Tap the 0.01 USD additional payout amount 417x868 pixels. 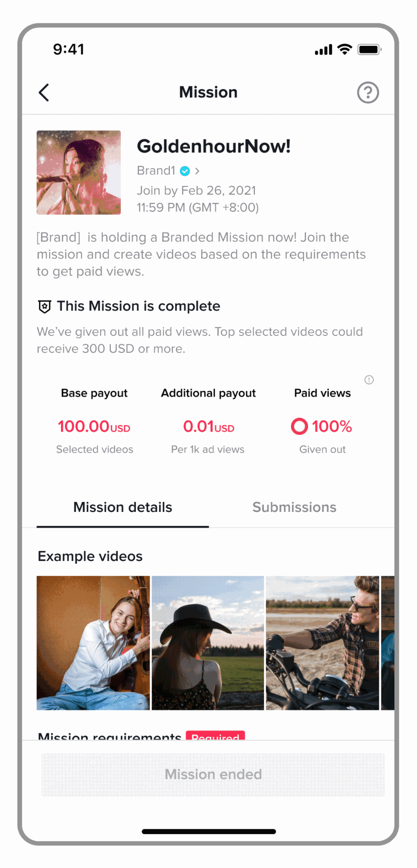coord(208,426)
